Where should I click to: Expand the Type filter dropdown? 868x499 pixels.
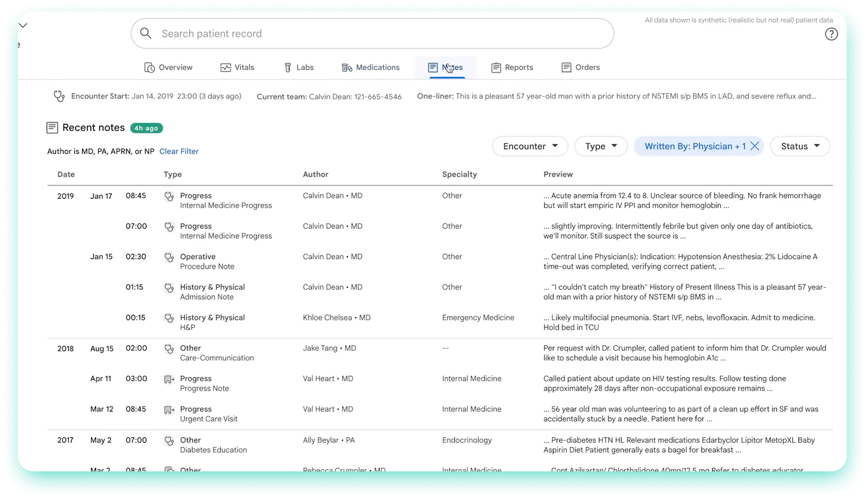(600, 146)
